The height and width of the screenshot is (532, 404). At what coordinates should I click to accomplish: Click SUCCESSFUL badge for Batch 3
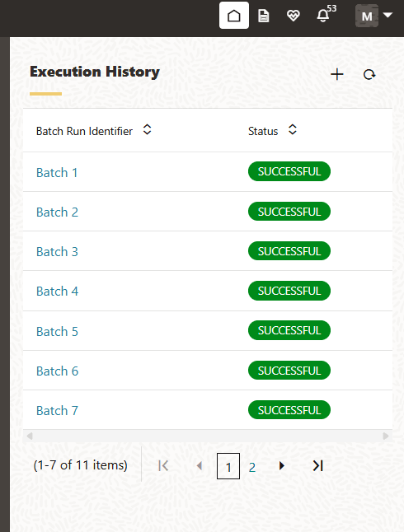[289, 251]
